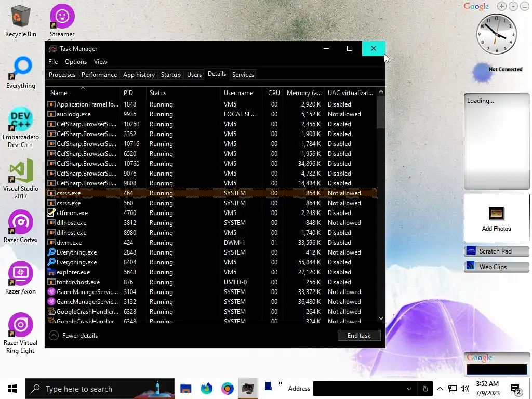Open the Razer Axon desktop icon
Image resolution: width=532 pixels, height=399 pixels.
pyautogui.click(x=21, y=278)
